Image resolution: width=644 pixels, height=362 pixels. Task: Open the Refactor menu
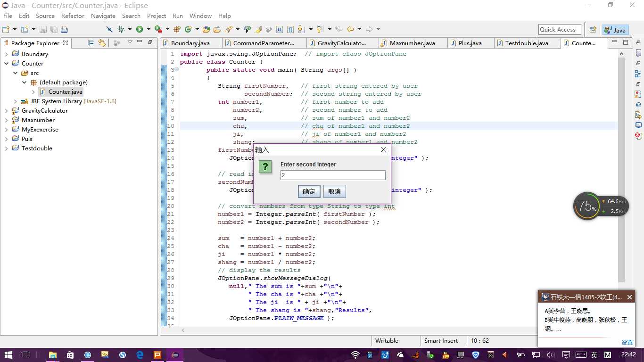click(x=73, y=16)
